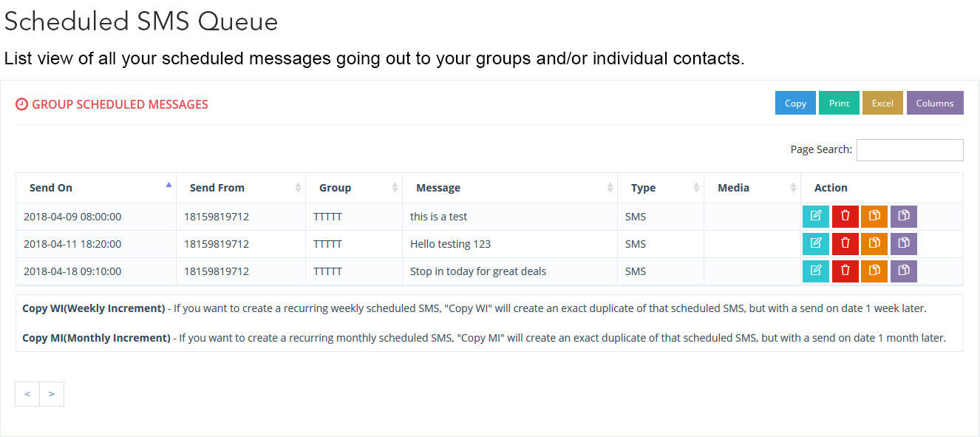The width and height of the screenshot is (980, 437).
Task: Open the Columns visibility dropdown
Action: click(935, 104)
